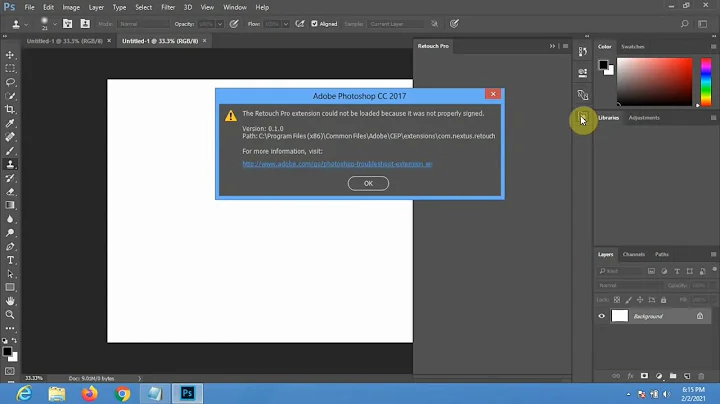Add a layer mask

coord(644,376)
